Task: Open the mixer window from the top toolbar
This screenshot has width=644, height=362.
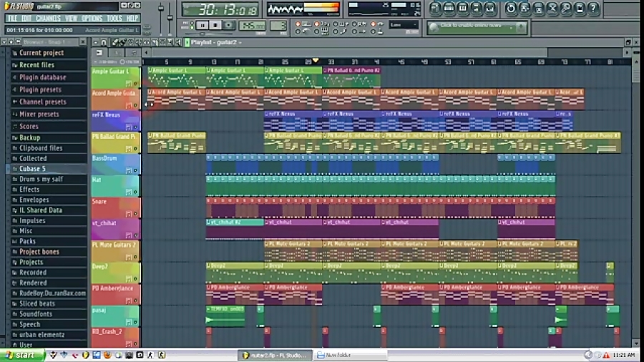Action: click(x=490, y=8)
